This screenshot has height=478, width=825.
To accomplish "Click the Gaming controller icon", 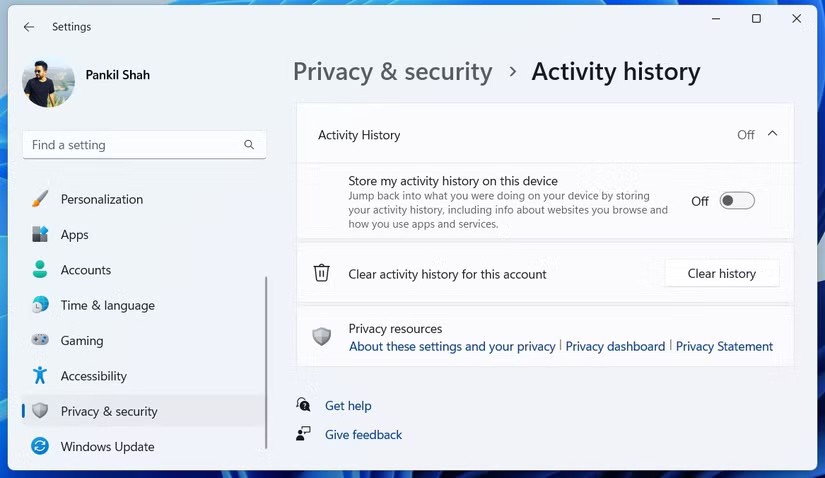I will (40, 340).
